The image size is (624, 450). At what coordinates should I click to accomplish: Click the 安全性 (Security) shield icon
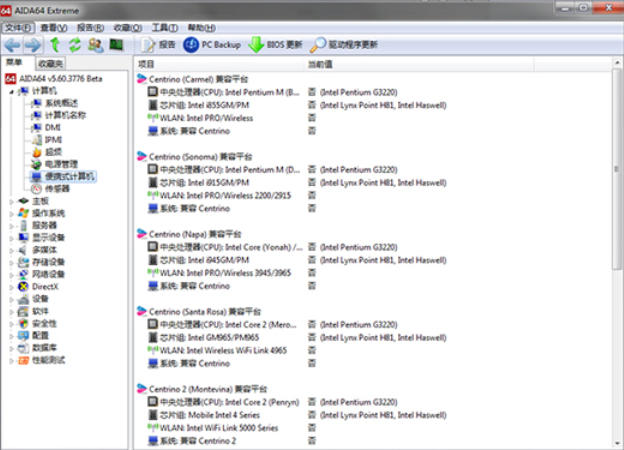point(23,323)
